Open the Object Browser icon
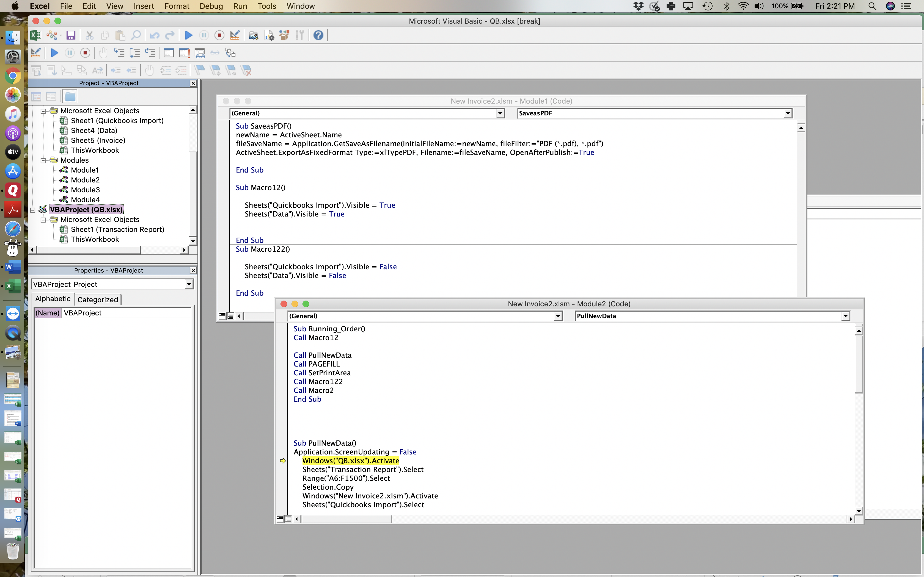Screen dimensions: 924x577 click(284, 35)
